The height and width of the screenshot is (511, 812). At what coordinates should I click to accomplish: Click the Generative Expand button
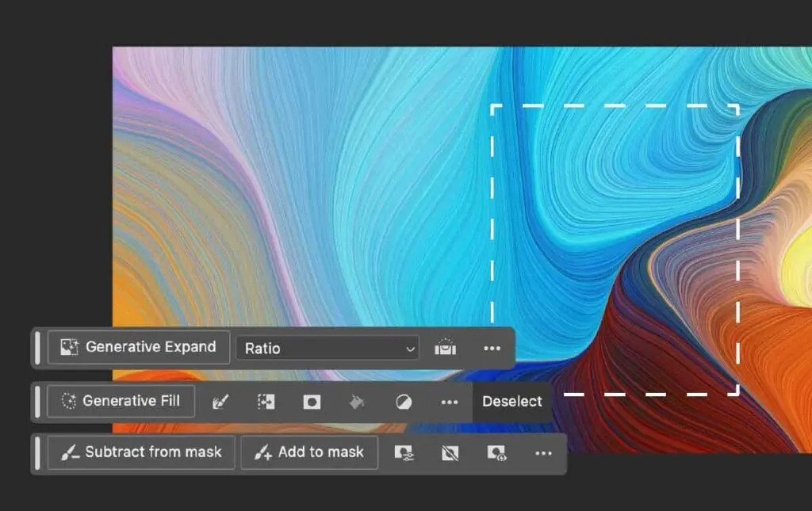click(138, 347)
